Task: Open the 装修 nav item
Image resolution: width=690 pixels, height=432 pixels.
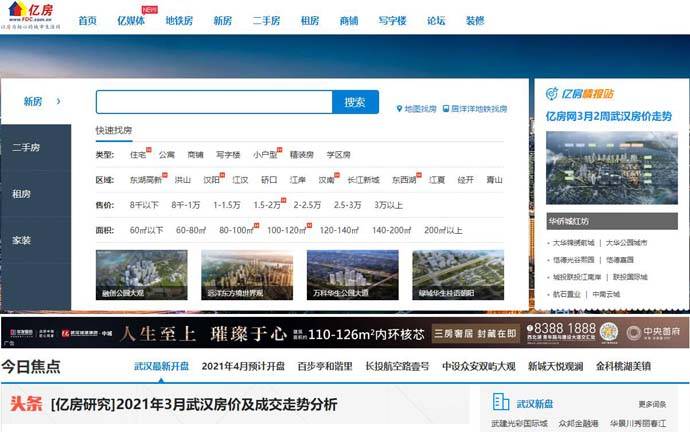Action: coord(475,21)
